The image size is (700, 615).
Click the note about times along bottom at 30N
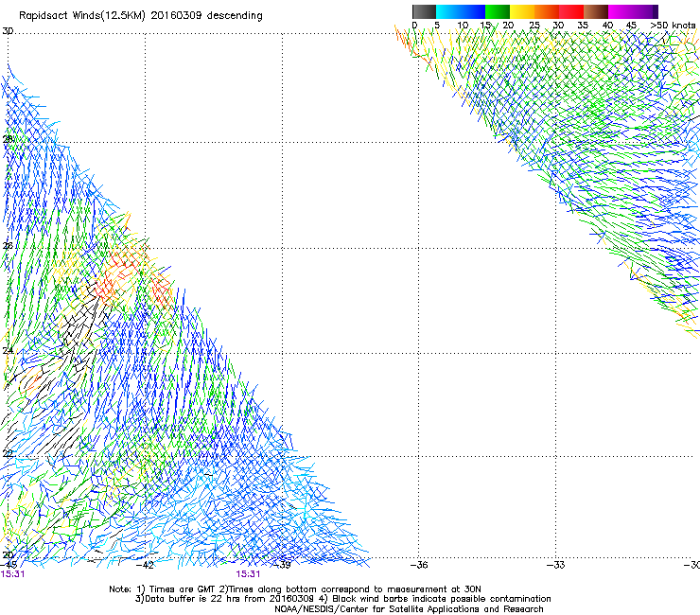pyautogui.click(x=350, y=589)
